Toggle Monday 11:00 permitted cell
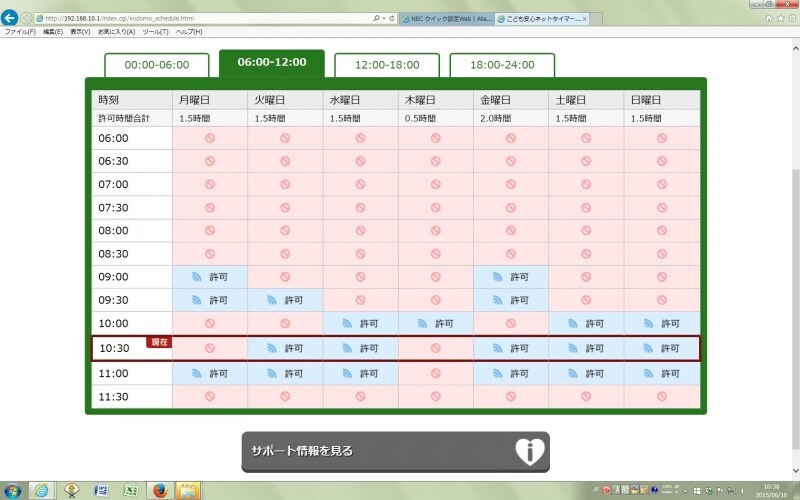This screenshot has width=800, height=500. pyautogui.click(x=210, y=373)
